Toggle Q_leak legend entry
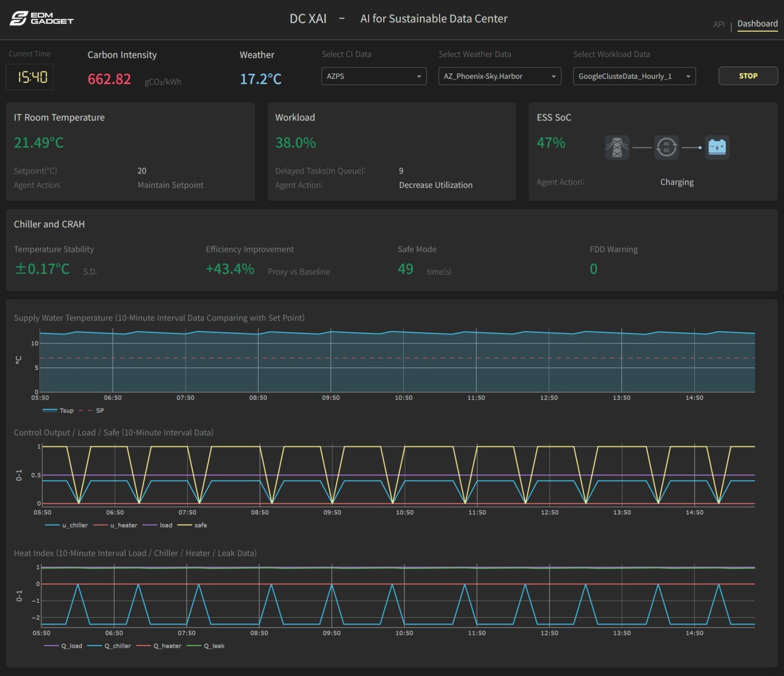Screen dimensions: 784x676 tap(207, 646)
